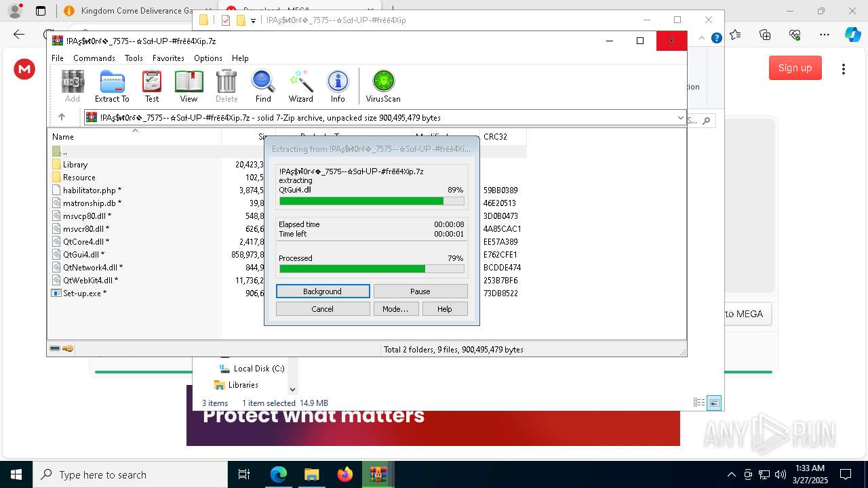Click the Microsoft Edge taskbar icon
This screenshot has width=868, height=488.
[x=279, y=474]
